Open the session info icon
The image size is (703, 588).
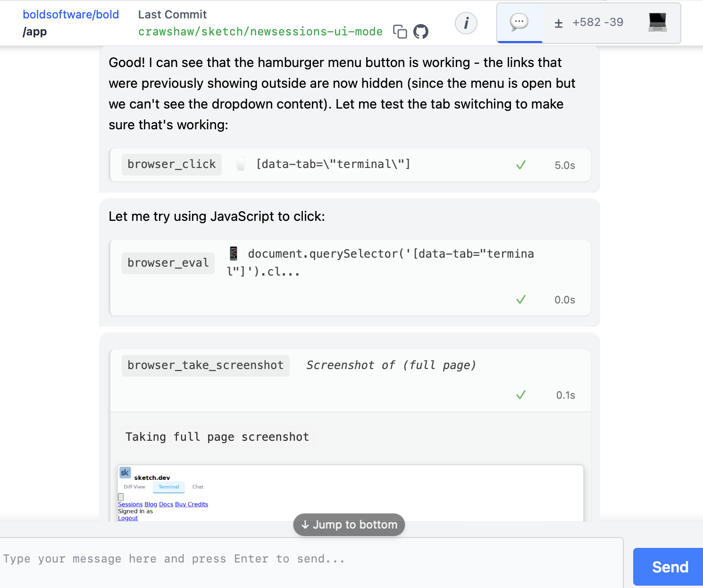[x=466, y=23]
